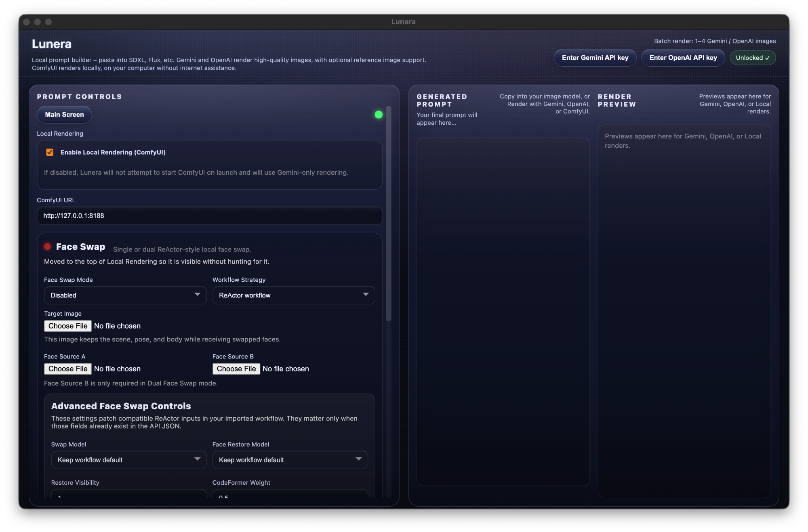Screen dimensions: 808x532
Task: Click the macOS minimize window dot
Action: [38, 22]
